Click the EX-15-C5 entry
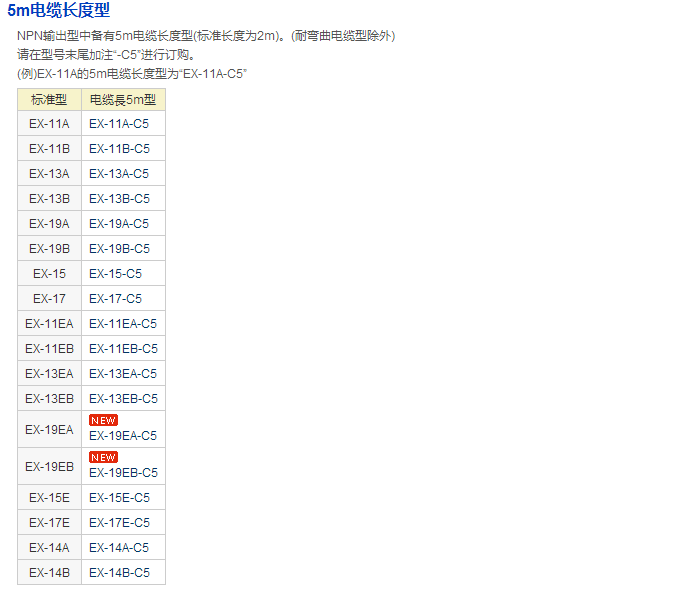 pyautogui.click(x=115, y=274)
